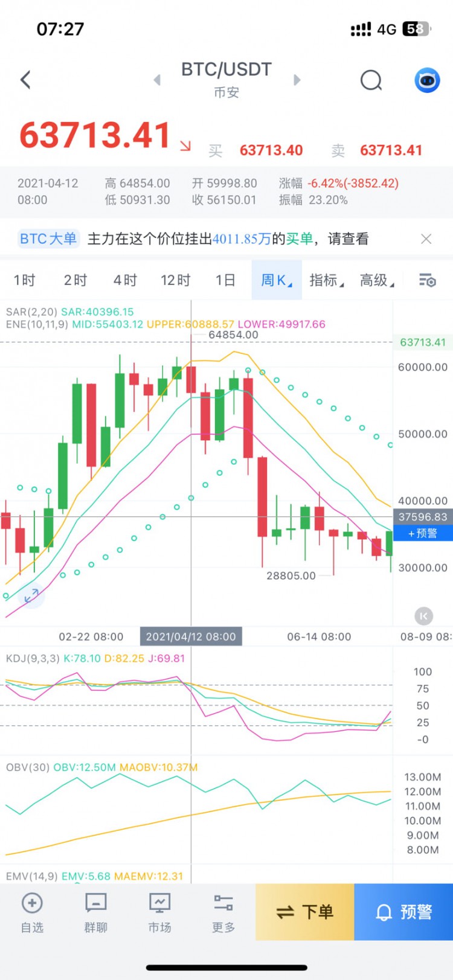453x980 pixels.
Task: Tap the back arrow icon
Action: click(x=25, y=80)
